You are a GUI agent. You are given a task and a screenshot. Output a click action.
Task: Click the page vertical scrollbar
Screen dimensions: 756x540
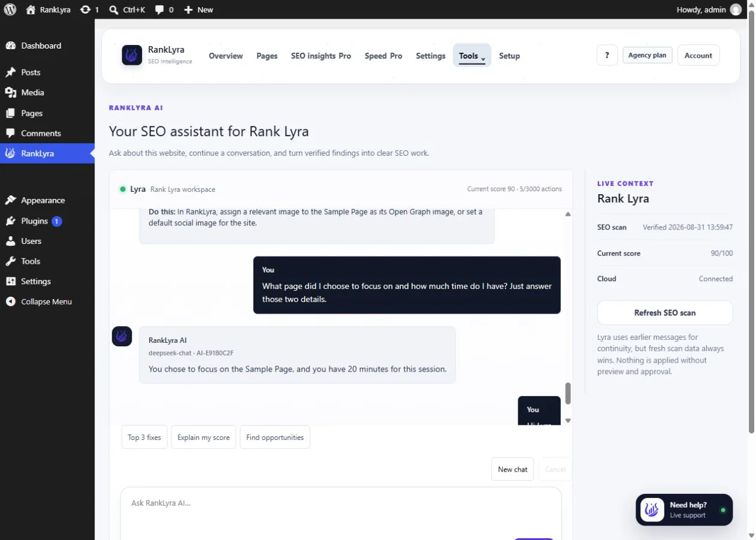coord(751,222)
